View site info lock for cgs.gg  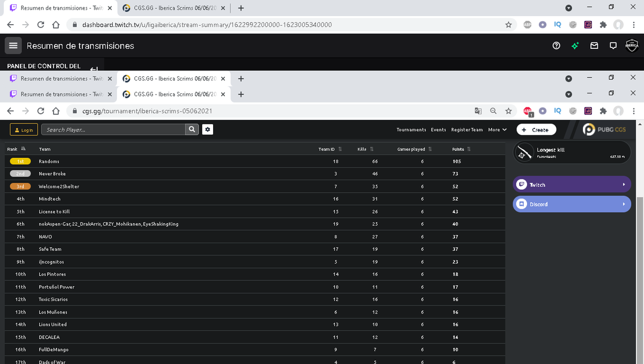click(75, 111)
